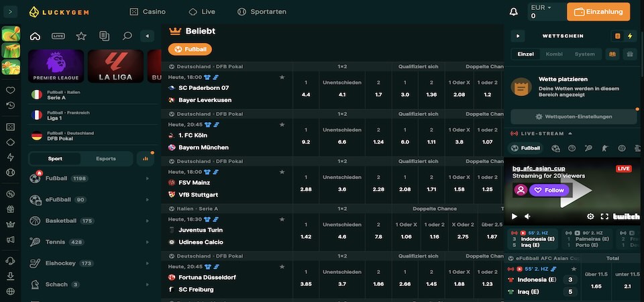
Task: Collapse the sports menu with the left-arrow button
Action: coord(147,36)
